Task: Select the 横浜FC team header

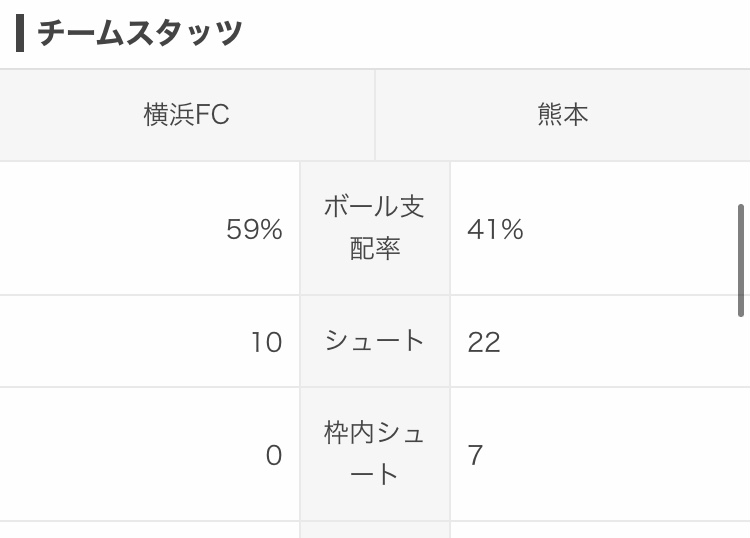Action: (187, 115)
